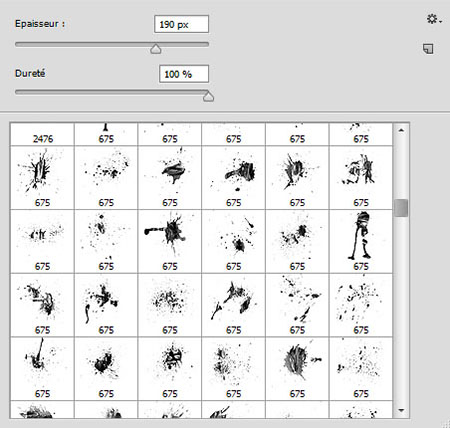Select the scattered dots brush second in second row

(106, 177)
